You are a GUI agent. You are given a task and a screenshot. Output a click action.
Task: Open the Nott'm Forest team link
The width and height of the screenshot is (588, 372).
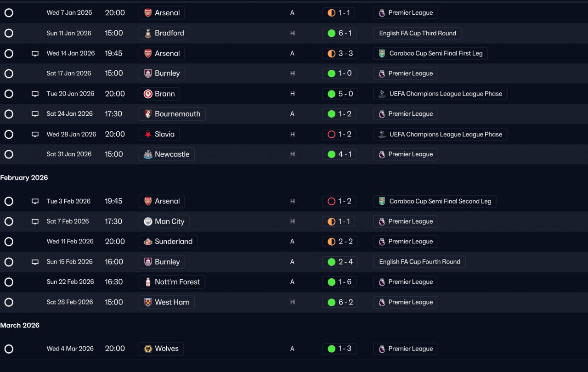point(172,282)
